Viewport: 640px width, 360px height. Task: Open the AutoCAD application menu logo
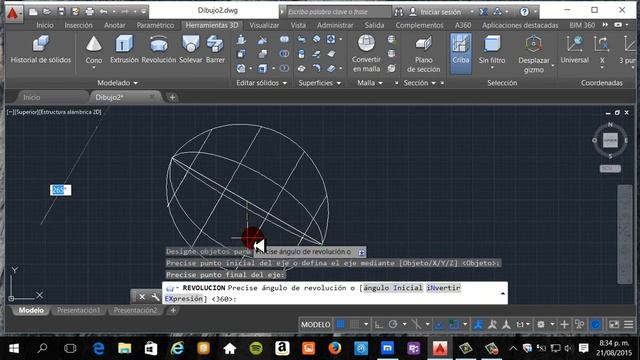point(12,13)
